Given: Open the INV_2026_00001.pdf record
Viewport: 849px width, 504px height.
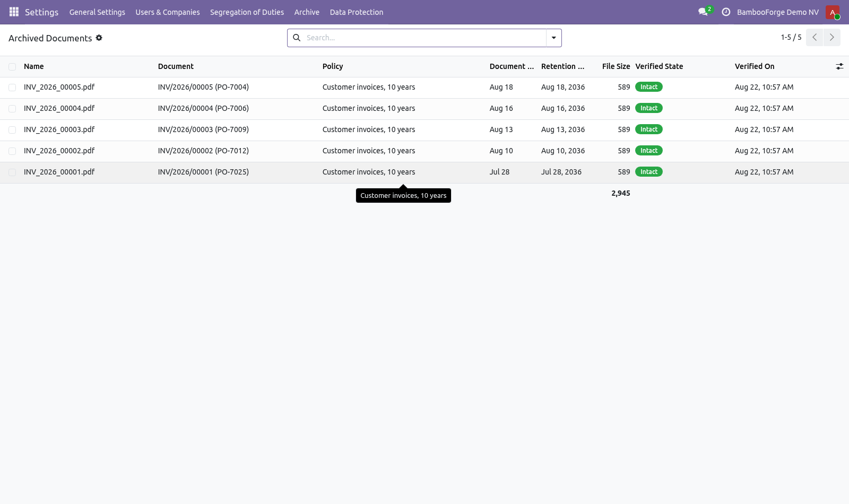Looking at the screenshot, I should coord(59,172).
